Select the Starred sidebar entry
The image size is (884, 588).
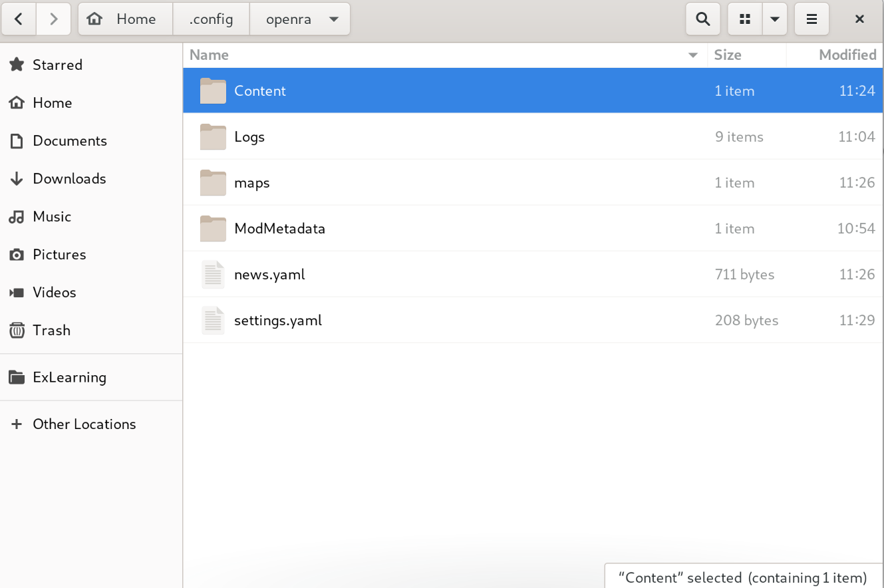[x=58, y=65]
